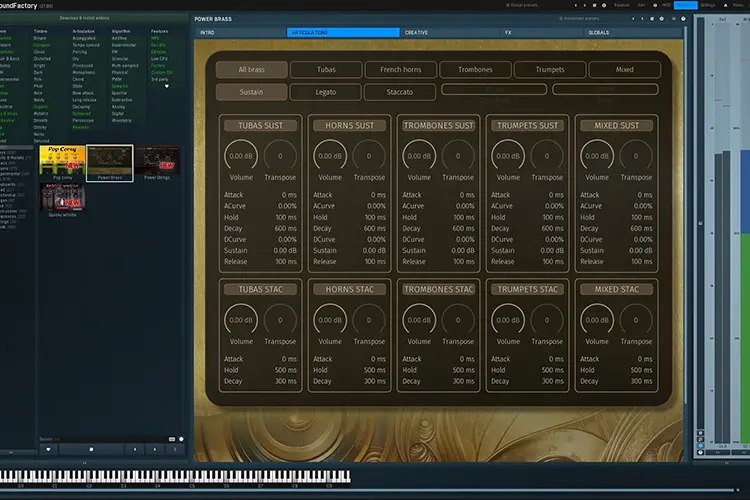Select the Trombones section button
Screen dimensions: 750x500
point(475,69)
